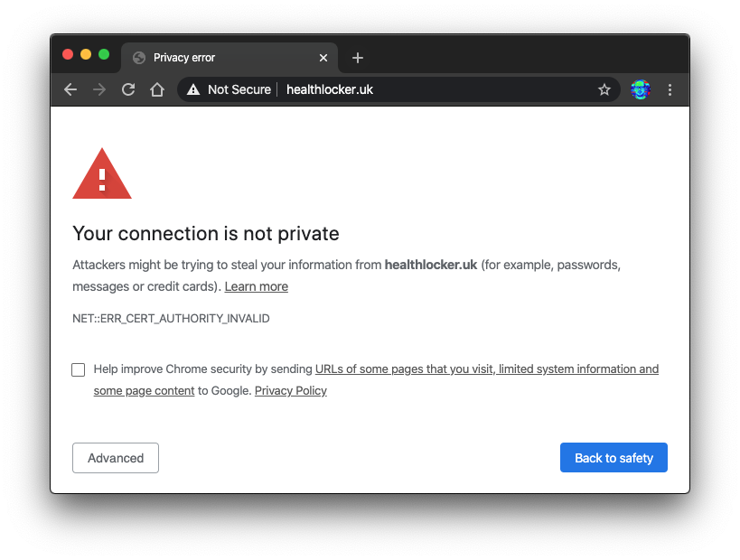Click the back navigation arrow
Viewport: 740px width, 560px height.
click(x=70, y=89)
